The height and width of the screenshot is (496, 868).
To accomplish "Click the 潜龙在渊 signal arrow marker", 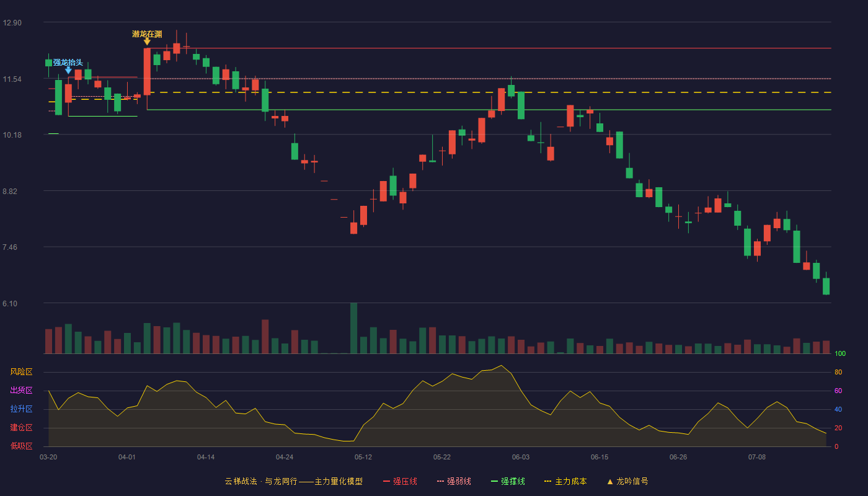I will (147, 42).
